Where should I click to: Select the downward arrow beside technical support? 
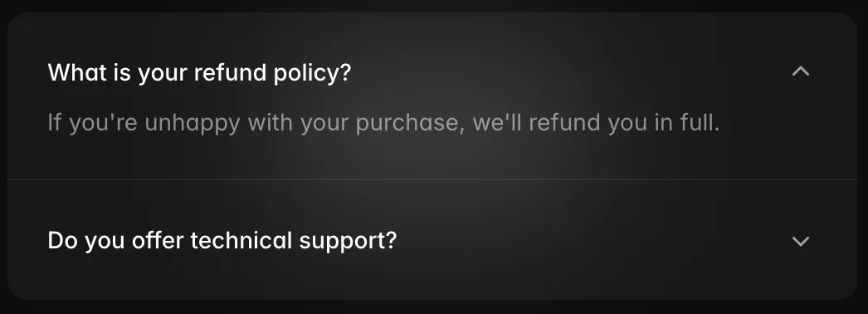801,242
